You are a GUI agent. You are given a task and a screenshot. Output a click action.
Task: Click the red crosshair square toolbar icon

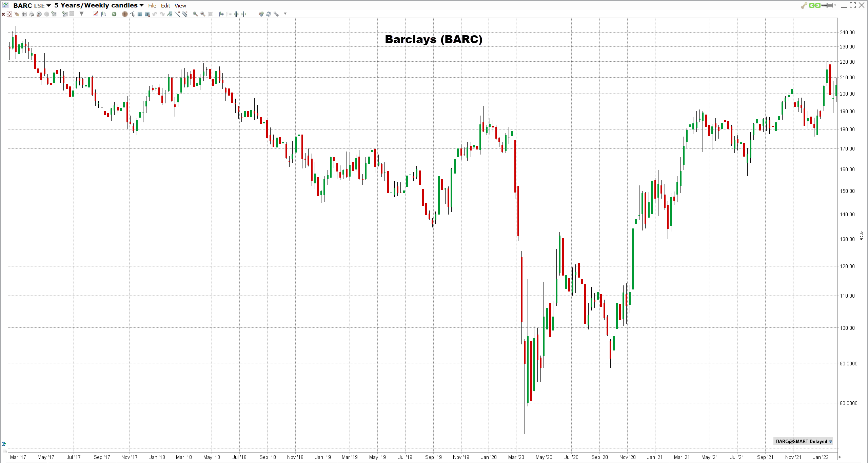[x=9, y=14]
